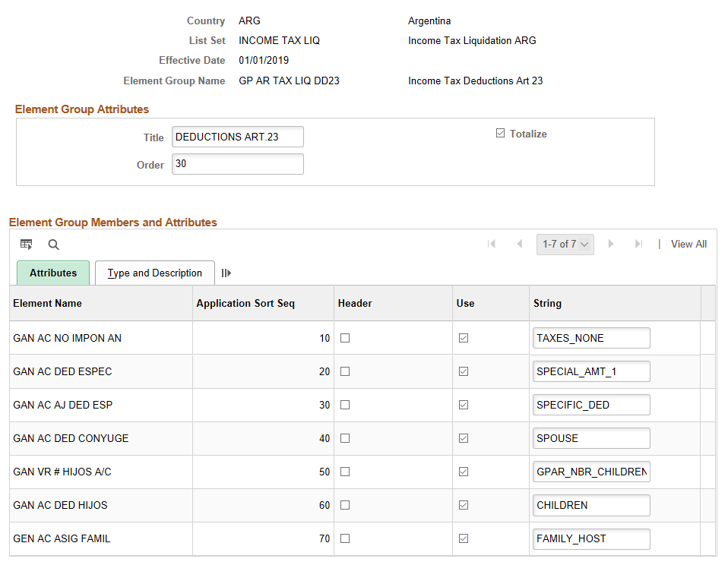728x565 pixels.
Task: Toggle Use checkbox for GAN AC DED CONYUGE
Action: (x=464, y=438)
